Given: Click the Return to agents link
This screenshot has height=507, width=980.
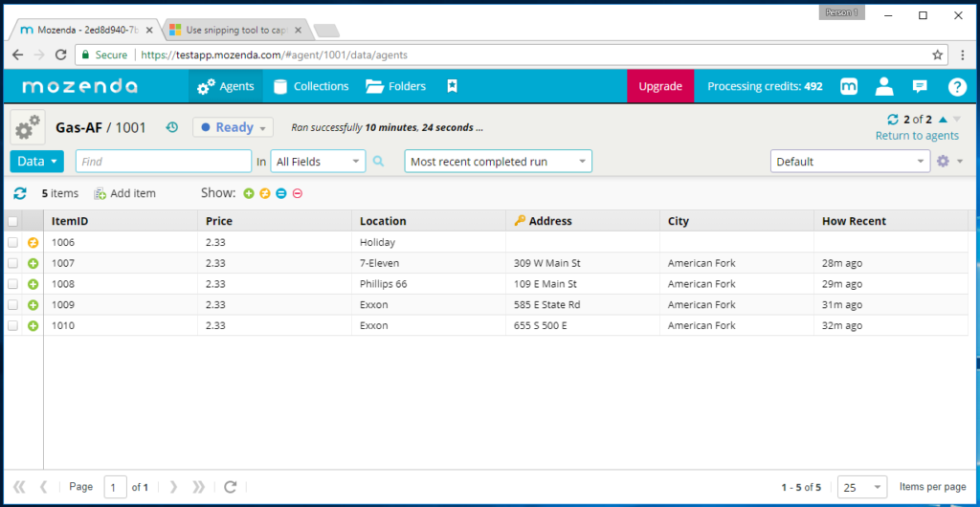Looking at the screenshot, I should [x=917, y=136].
